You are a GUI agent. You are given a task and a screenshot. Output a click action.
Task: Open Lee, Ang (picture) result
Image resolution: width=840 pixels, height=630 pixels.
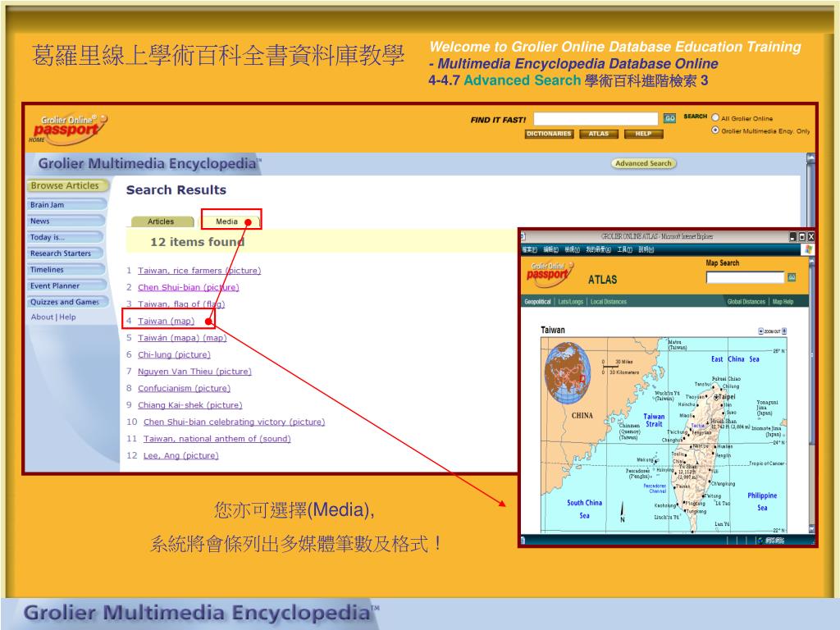(181, 455)
